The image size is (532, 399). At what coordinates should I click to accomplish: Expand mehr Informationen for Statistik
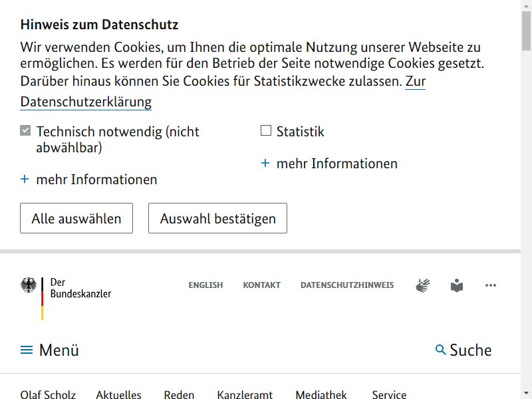click(x=337, y=164)
